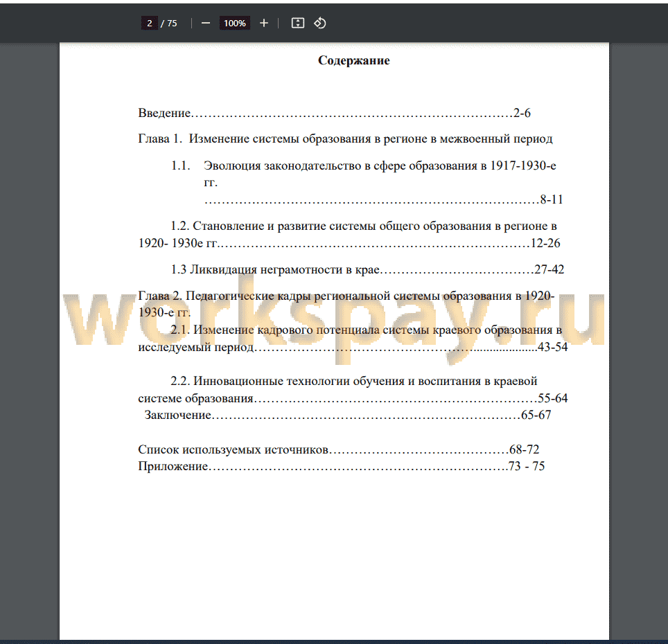Image resolution: width=668 pixels, height=644 pixels.
Task: Select the page number input field
Action: coord(150,23)
